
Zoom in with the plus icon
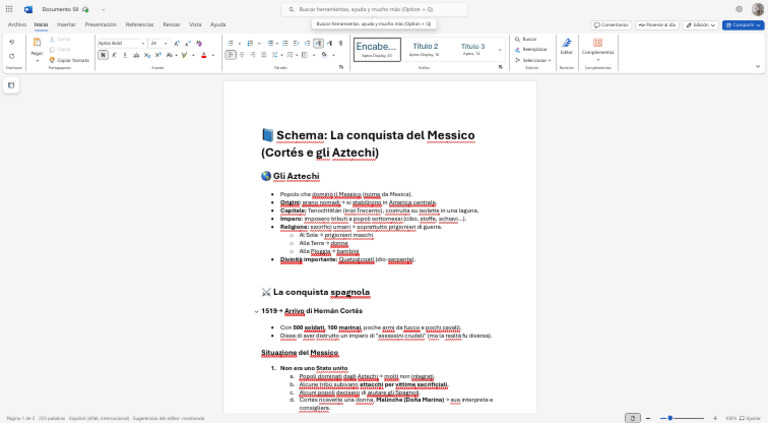pyautogui.click(x=715, y=418)
